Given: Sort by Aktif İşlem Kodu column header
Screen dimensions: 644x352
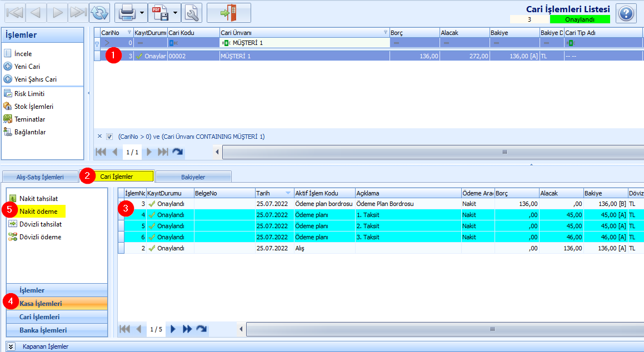Looking at the screenshot, I should [x=325, y=193].
